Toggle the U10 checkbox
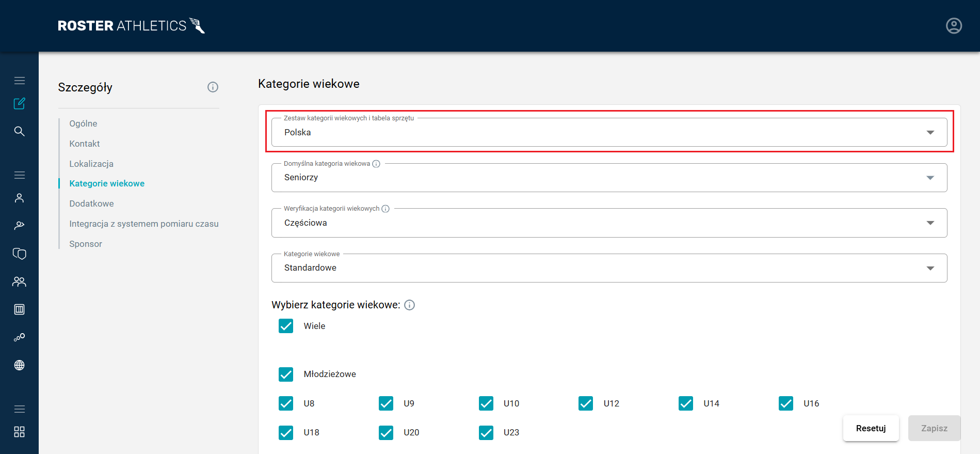 [486, 403]
